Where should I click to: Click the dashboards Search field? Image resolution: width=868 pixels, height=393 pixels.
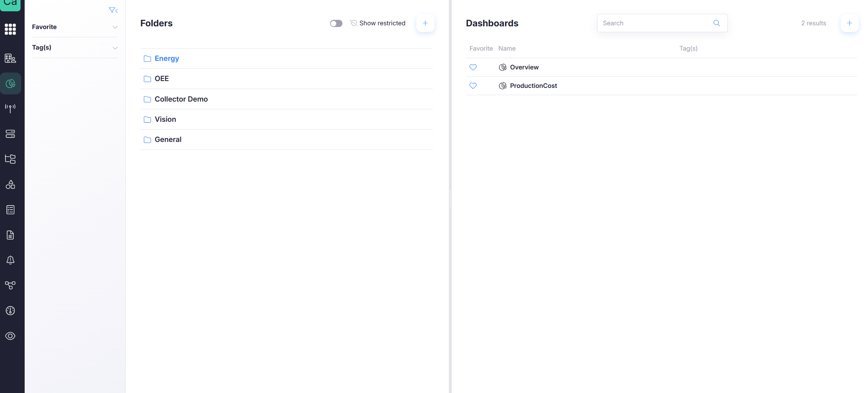(x=662, y=23)
